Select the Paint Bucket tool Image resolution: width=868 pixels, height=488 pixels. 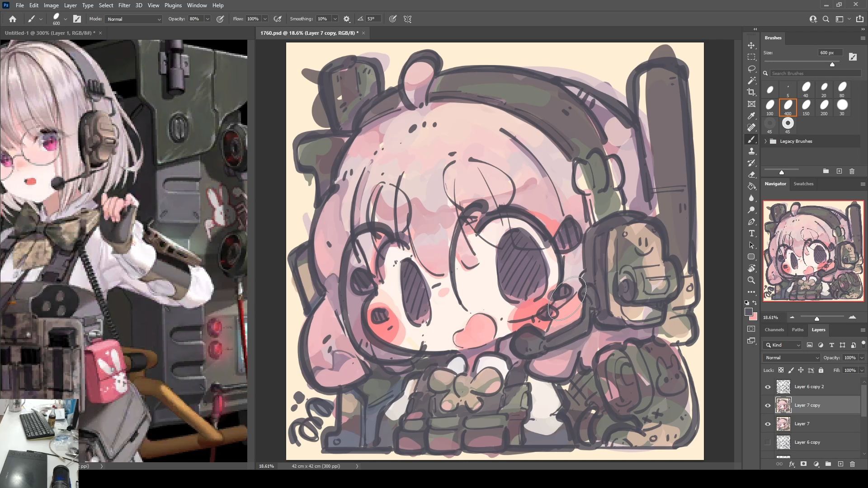pos(751,187)
